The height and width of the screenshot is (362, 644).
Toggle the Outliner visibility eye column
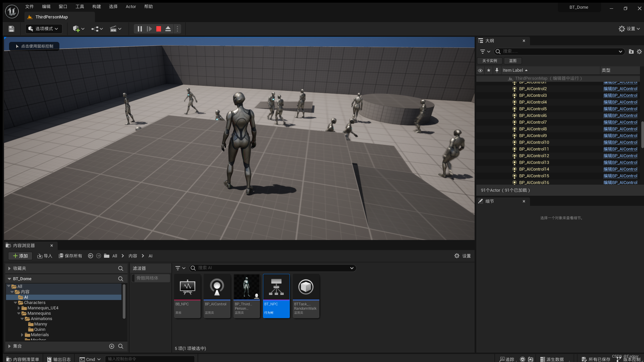(x=480, y=70)
